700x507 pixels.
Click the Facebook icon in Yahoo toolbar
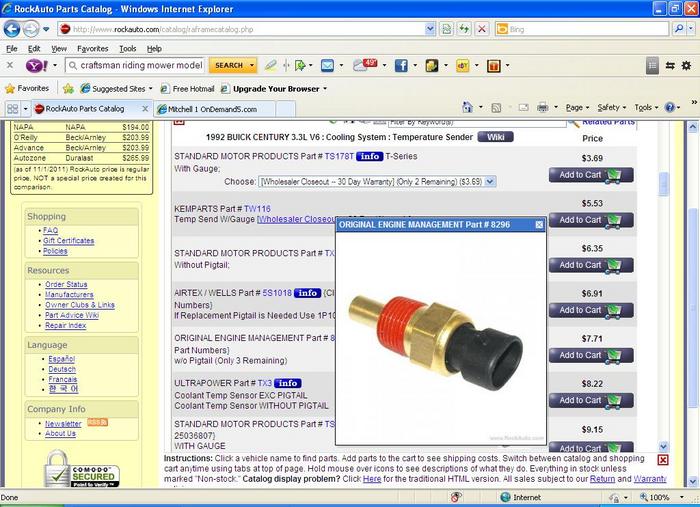401,66
